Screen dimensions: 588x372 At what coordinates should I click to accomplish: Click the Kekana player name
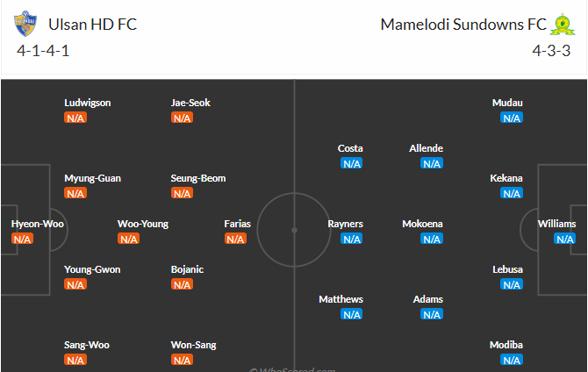506,178
